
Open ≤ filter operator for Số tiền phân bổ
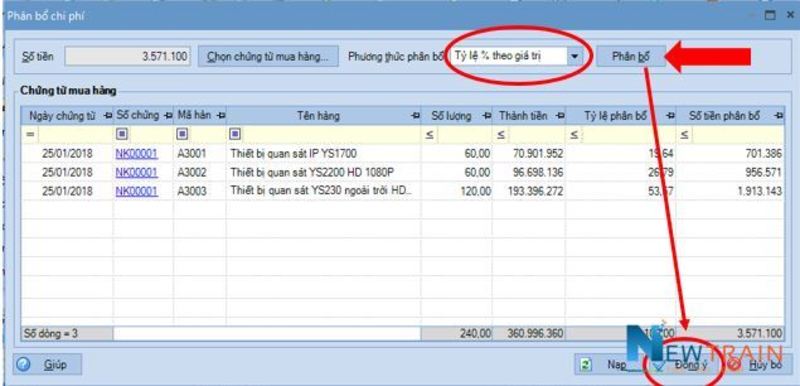click(x=685, y=135)
